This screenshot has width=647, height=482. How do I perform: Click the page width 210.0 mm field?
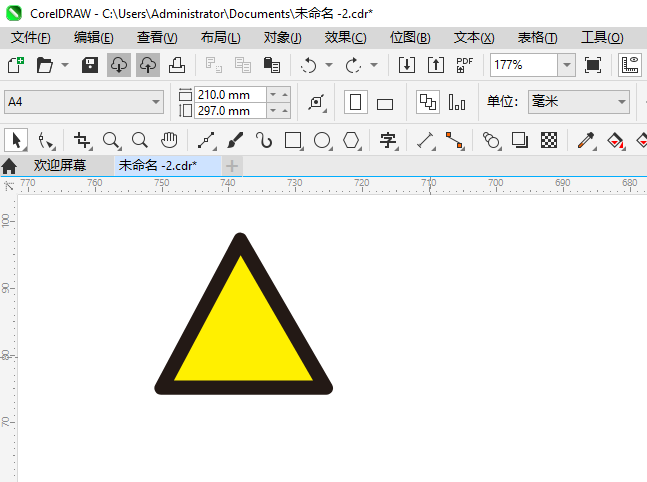[x=230, y=95]
